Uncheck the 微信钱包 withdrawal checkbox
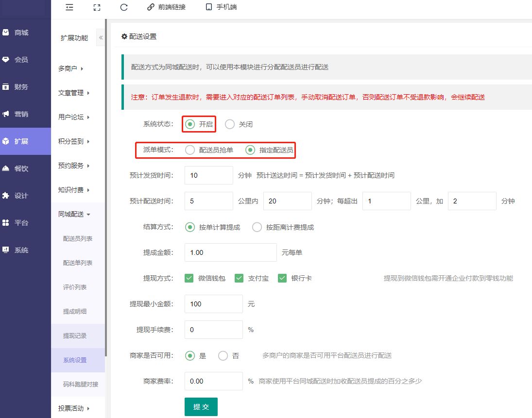The width and height of the screenshot is (532, 418). (189, 278)
